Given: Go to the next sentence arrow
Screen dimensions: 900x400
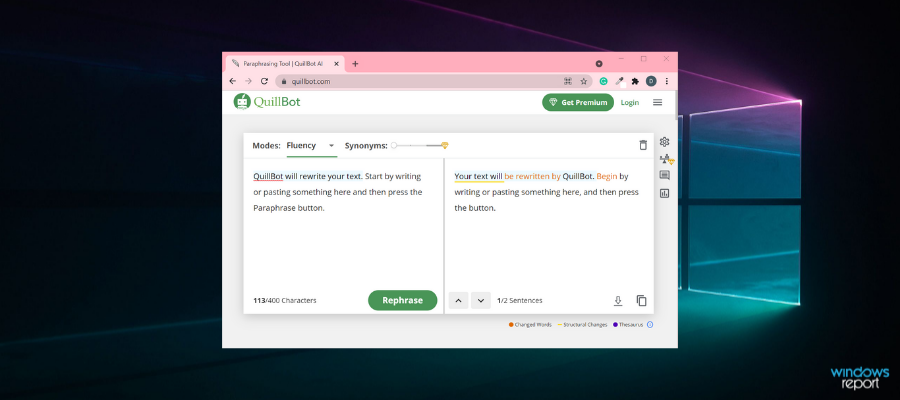Looking at the screenshot, I should [481, 301].
